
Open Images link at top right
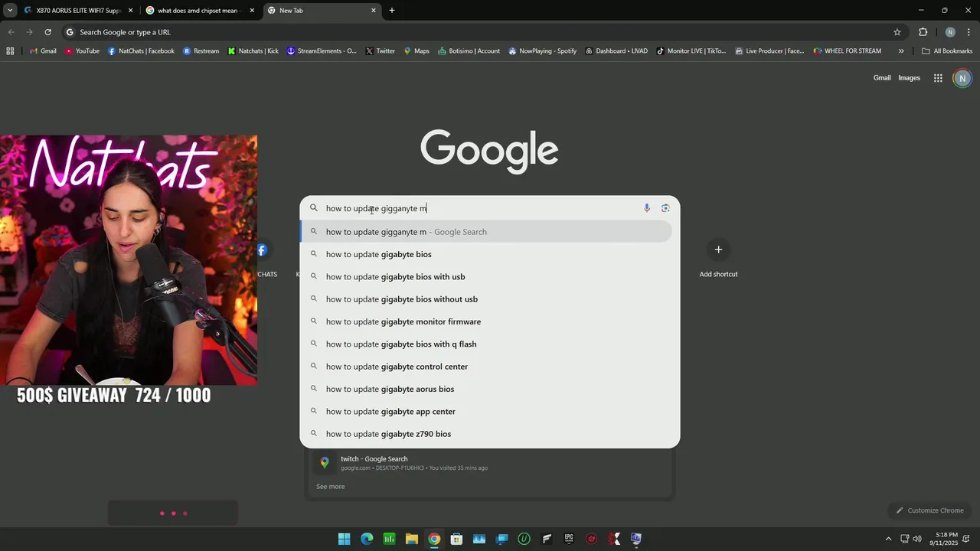click(x=909, y=78)
